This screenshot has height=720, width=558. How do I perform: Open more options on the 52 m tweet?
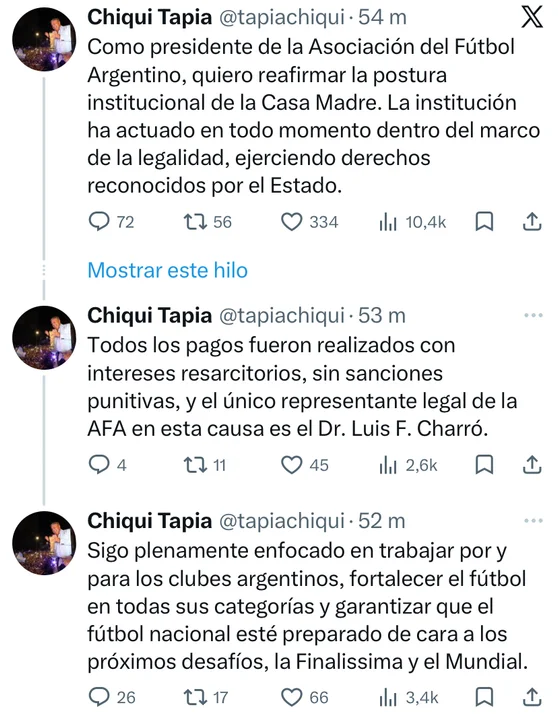tap(534, 521)
